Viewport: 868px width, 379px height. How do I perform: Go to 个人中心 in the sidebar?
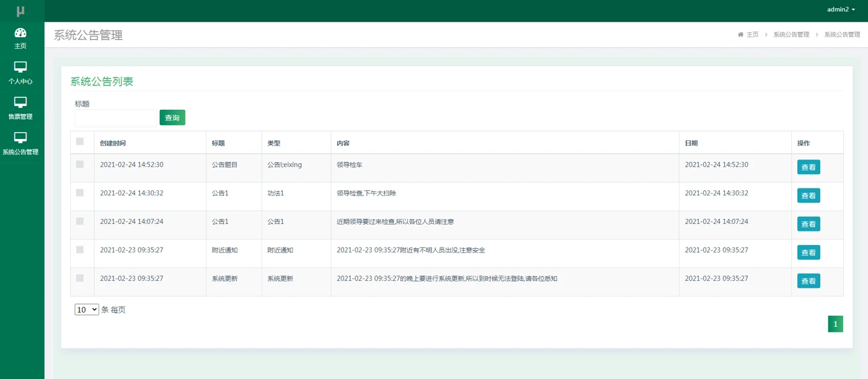click(20, 74)
